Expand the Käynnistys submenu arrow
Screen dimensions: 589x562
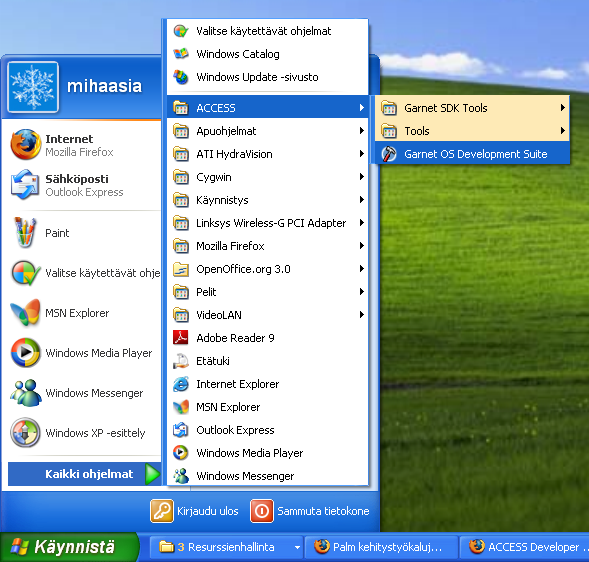coord(362,200)
